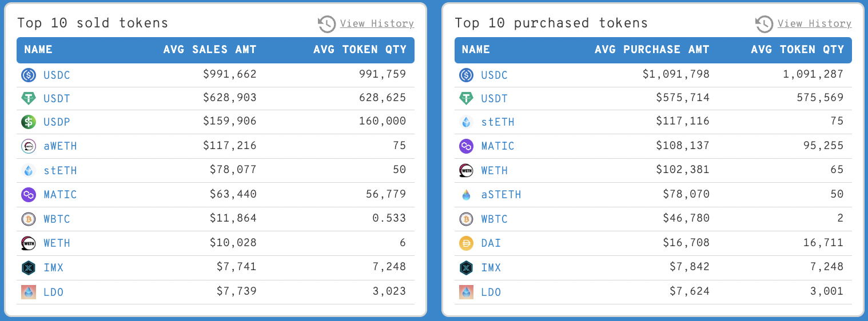This screenshot has width=868, height=321.
Task: Select the $1,091,798 purchase amount value
Action: pyautogui.click(x=676, y=74)
